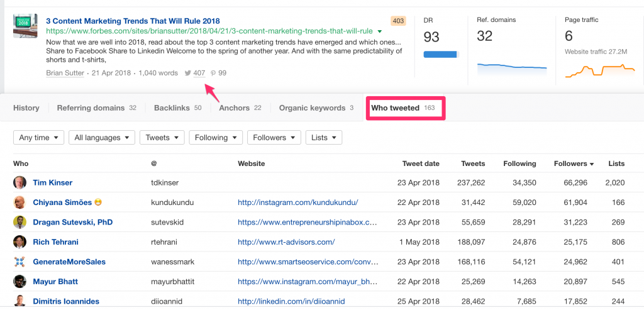Open '3 Content Marketing Trends That Will Rule 2018' title
The width and height of the screenshot is (644, 310).
(x=133, y=21)
